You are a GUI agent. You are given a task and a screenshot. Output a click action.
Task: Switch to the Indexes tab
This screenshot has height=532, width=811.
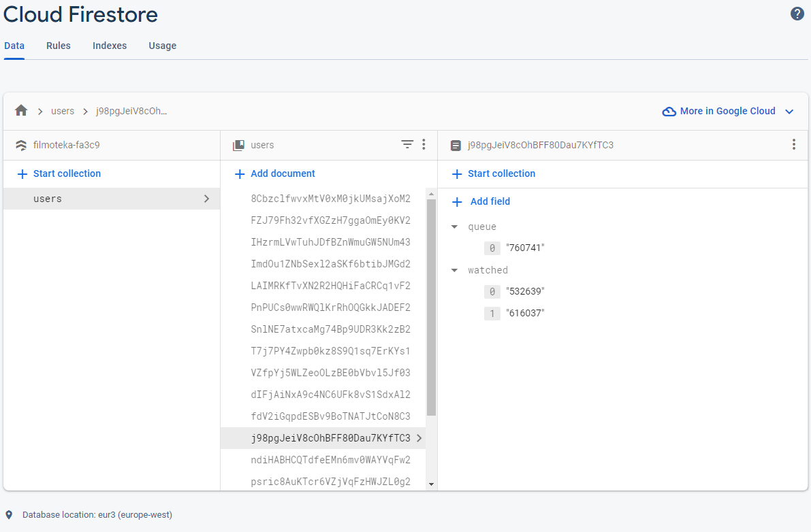[x=110, y=46]
